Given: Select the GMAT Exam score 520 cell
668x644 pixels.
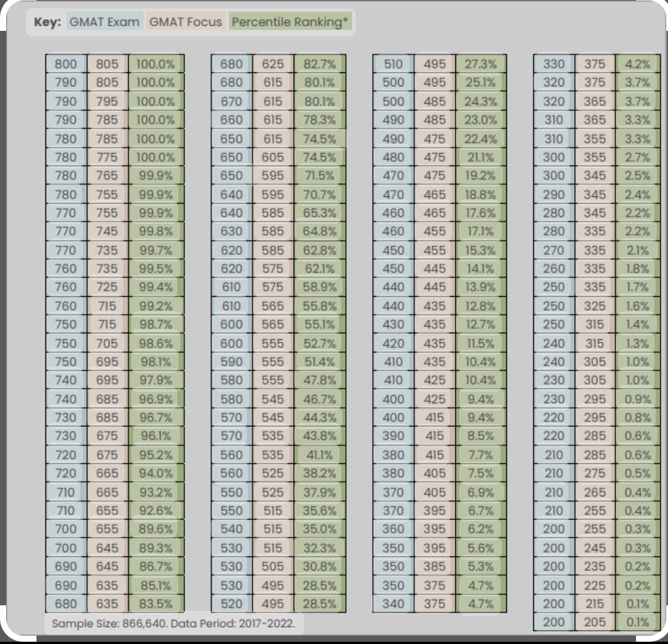Looking at the screenshot, I should click(232, 604).
